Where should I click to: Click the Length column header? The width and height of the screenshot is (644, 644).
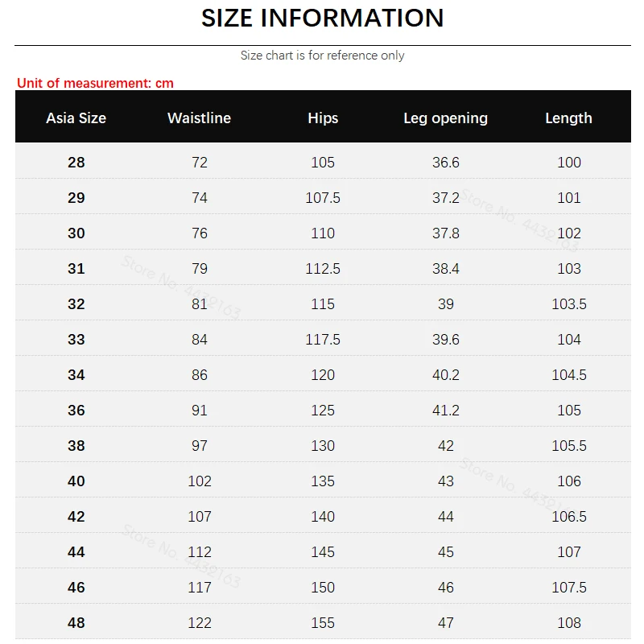tap(569, 118)
